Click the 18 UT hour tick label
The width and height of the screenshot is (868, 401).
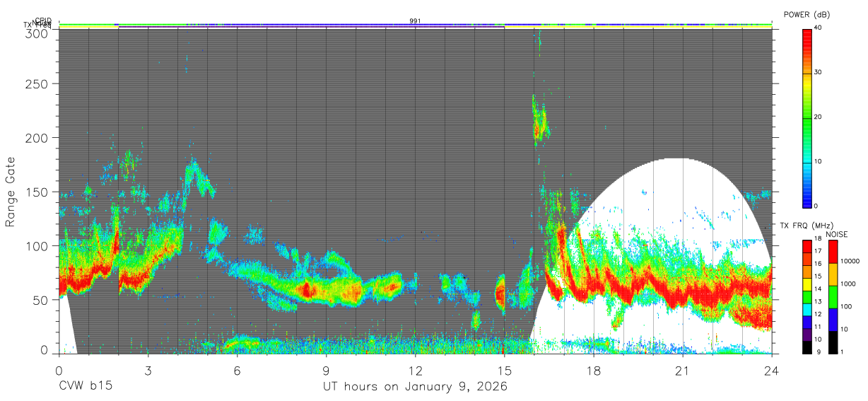click(x=594, y=371)
